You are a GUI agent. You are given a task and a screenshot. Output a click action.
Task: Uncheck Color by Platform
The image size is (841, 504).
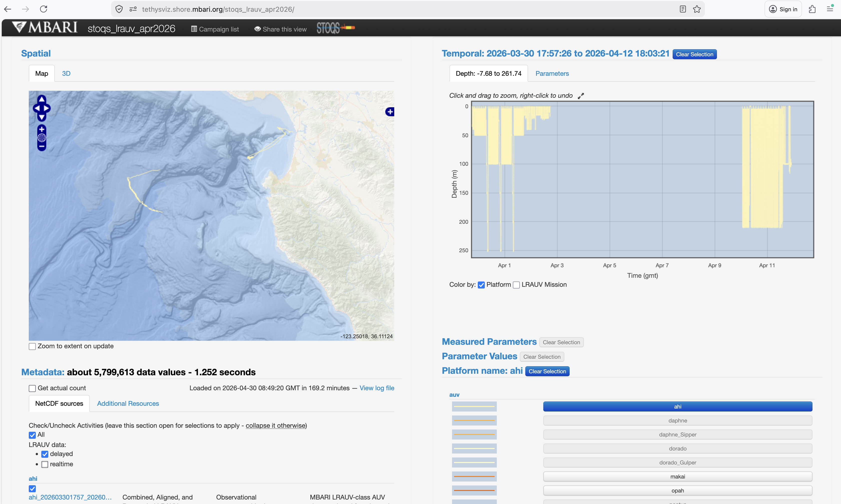pyautogui.click(x=481, y=285)
